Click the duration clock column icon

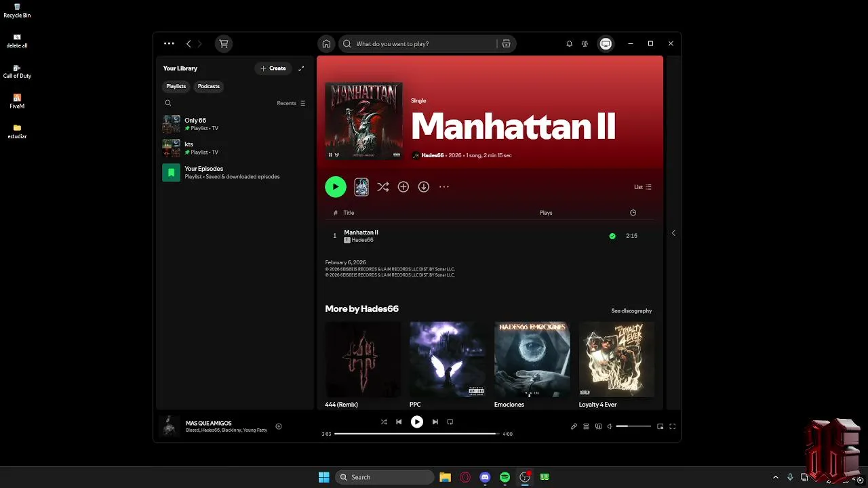(x=633, y=213)
